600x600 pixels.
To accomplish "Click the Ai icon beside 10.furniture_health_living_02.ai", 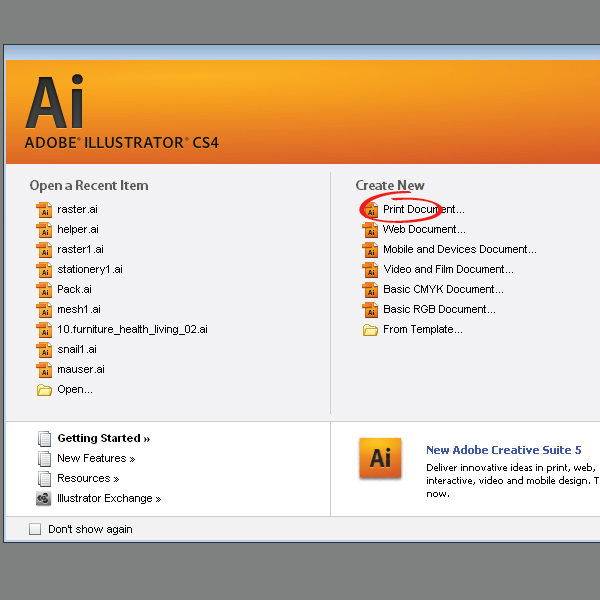I will (44, 329).
